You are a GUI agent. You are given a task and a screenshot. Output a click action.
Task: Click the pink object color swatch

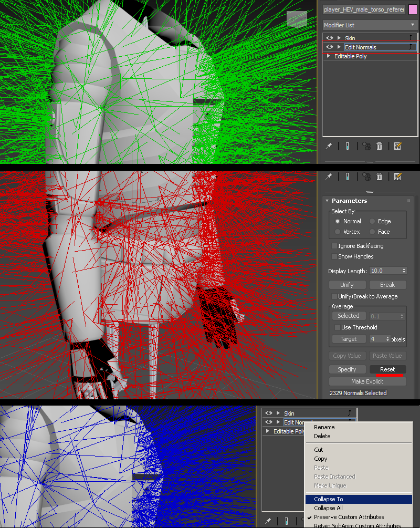(412, 9)
